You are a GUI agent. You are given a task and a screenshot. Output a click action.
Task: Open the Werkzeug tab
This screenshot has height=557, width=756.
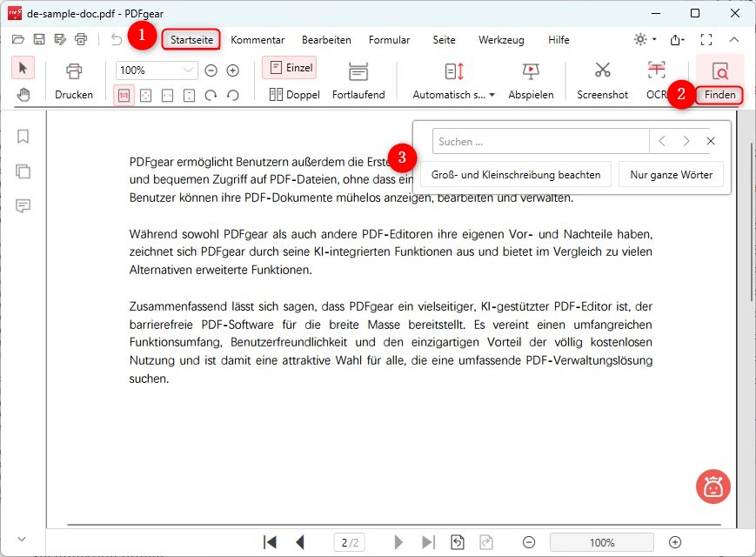coord(501,39)
